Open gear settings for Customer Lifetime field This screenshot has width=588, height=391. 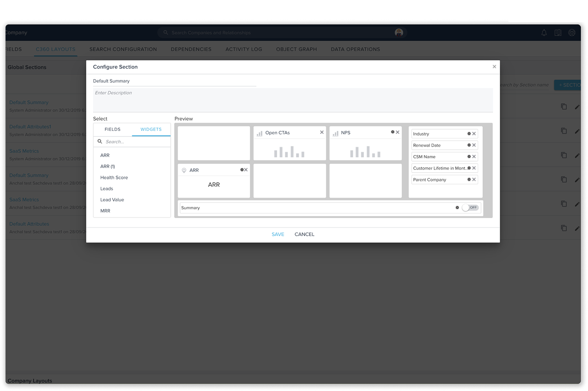point(469,168)
